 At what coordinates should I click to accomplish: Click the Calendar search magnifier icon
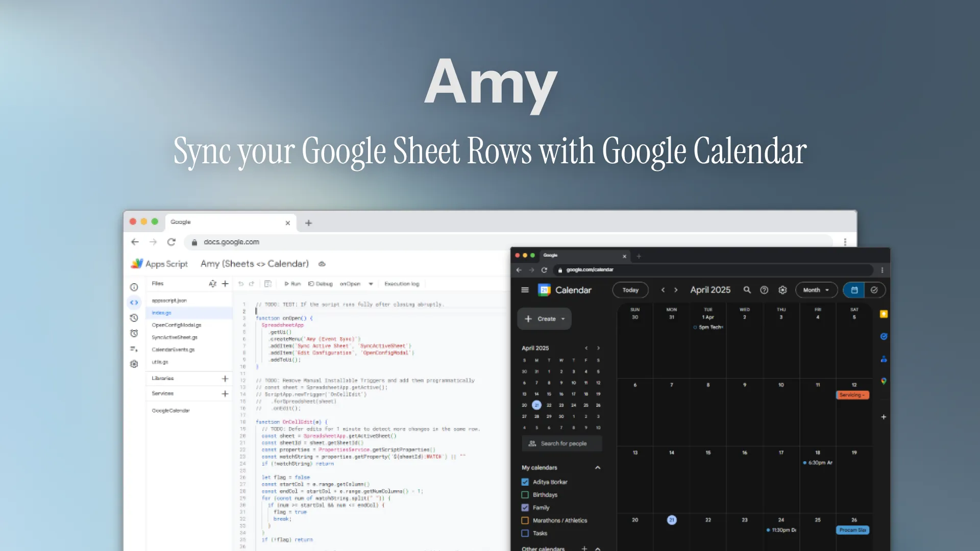click(747, 290)
